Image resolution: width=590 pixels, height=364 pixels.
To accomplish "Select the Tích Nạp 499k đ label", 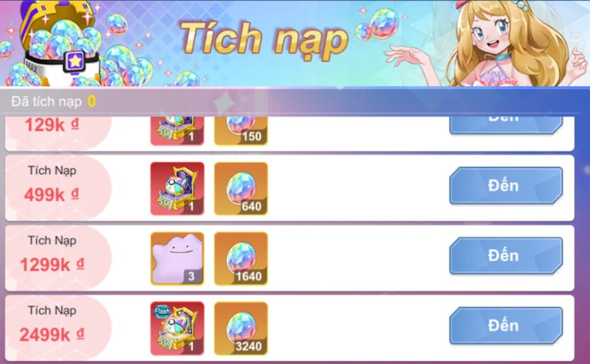I will 52,184.
